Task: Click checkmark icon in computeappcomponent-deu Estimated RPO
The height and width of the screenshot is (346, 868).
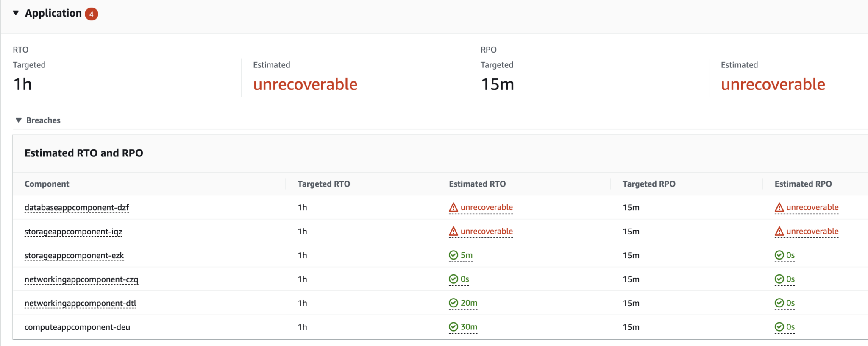Action: point(779,327)
